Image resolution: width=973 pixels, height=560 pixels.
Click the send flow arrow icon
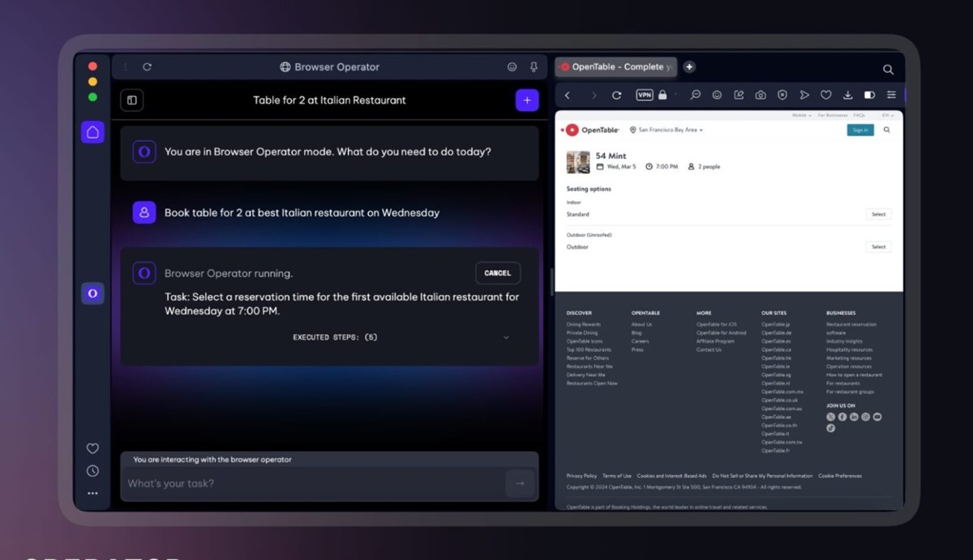click(x=804, y=95)
